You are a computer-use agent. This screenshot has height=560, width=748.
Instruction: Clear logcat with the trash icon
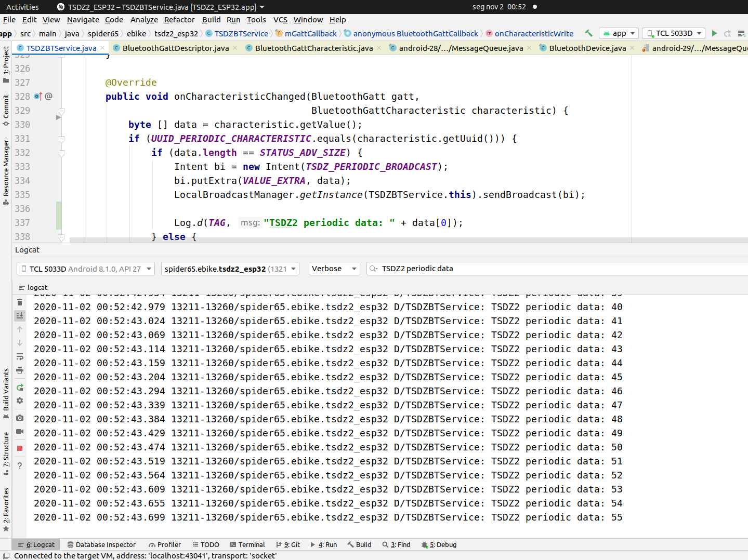pos(20,302)
